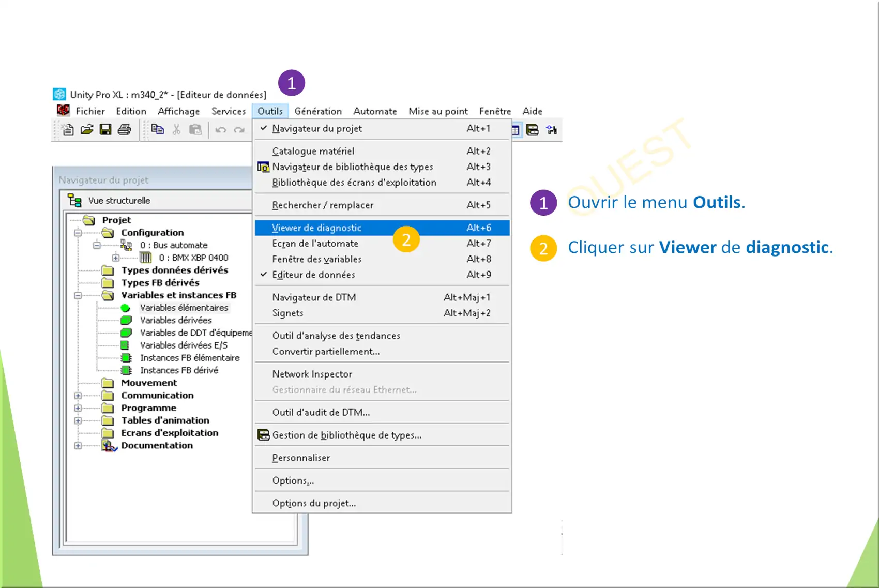Open the Services menu

(229, 111)
